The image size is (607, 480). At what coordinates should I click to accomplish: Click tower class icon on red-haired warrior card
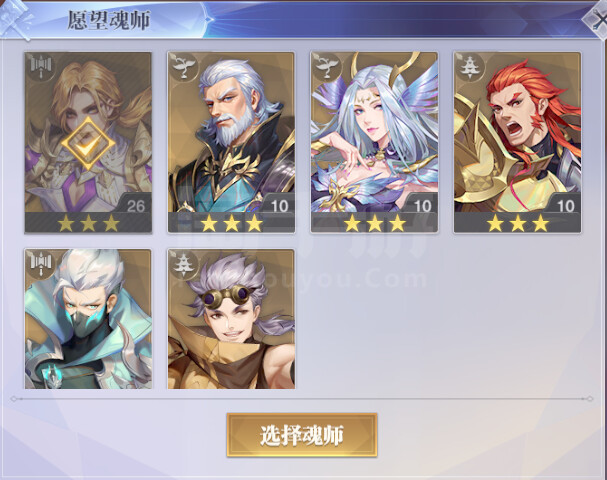tap(471, 68)
